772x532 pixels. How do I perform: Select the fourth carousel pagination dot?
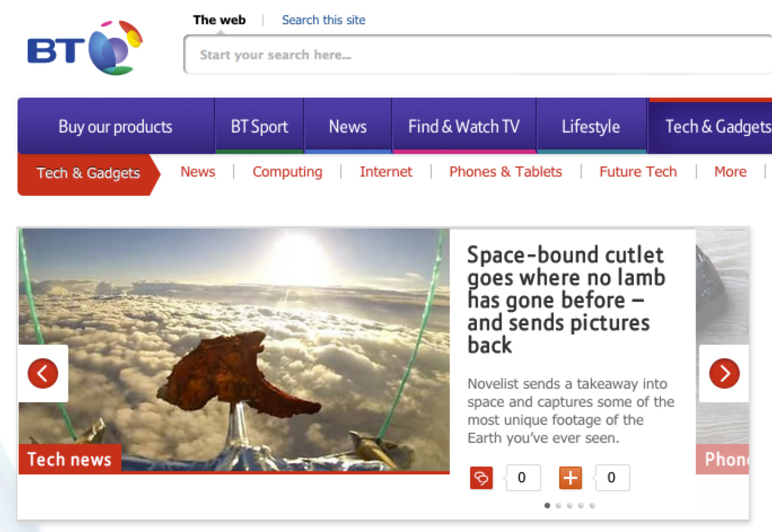coord(581,505)
